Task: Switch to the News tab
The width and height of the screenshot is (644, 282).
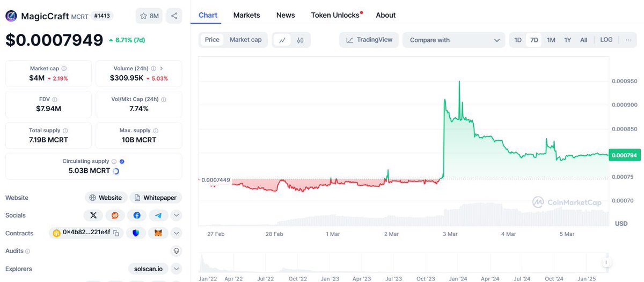Action: pos(286,15)
